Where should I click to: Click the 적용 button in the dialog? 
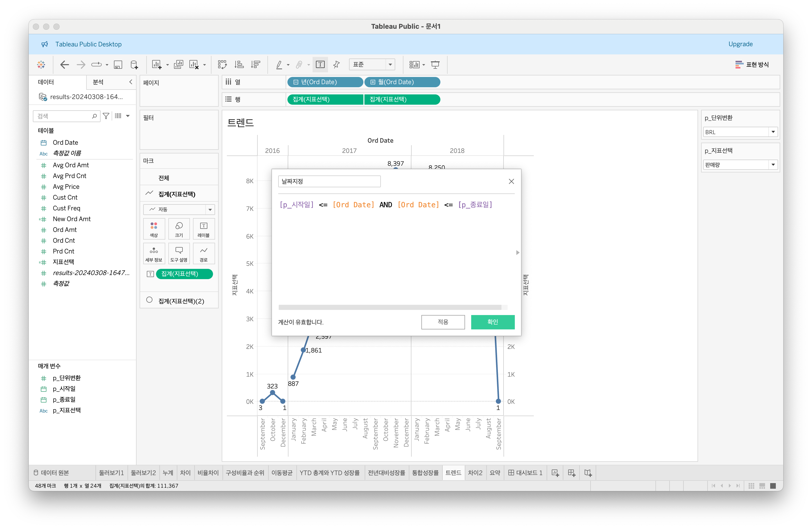(x=442, y=322)
